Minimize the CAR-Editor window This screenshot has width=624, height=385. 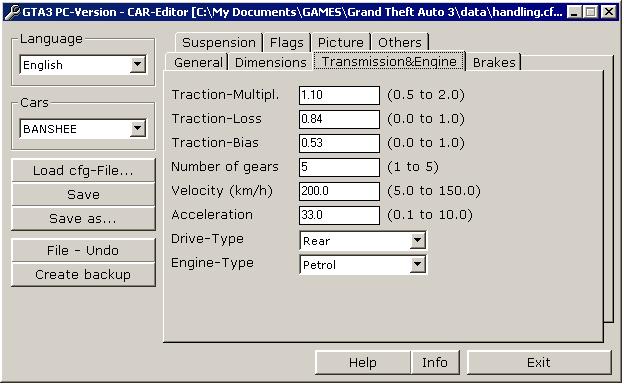coord(573,12)
